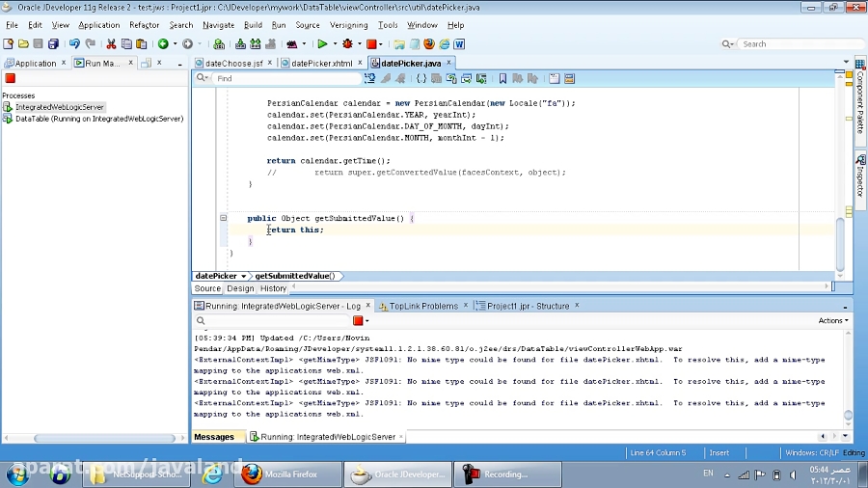Screen dimensions: 868x488
Task: Stop the process with Run Manager red square
Action: click(x=11, y=78)
